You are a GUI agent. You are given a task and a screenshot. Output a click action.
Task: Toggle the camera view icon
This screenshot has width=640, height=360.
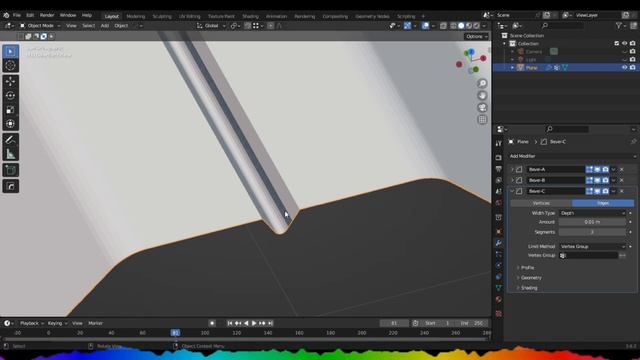click(x=482, y=108)
